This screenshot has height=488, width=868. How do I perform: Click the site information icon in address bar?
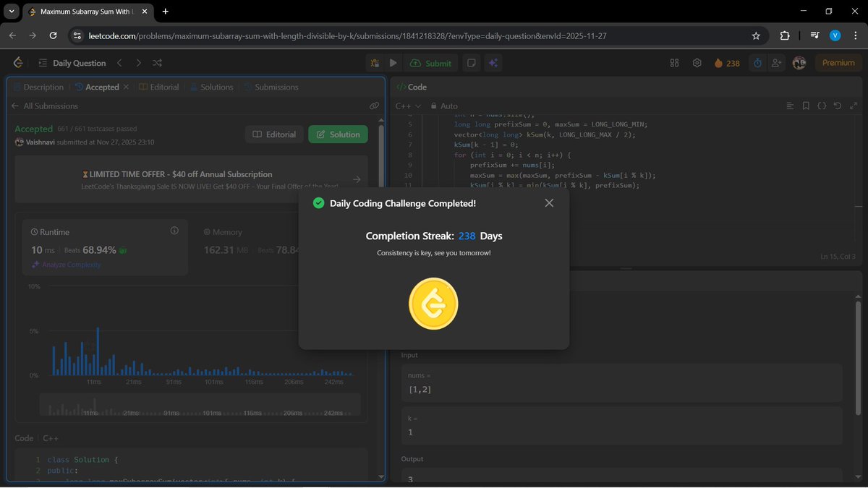pyautogui.click(x=78, y=35)
